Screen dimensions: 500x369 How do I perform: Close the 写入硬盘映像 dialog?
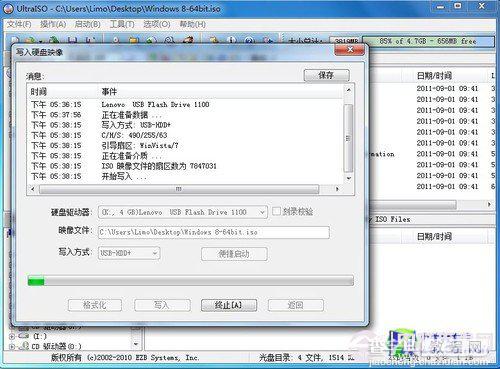350,50
